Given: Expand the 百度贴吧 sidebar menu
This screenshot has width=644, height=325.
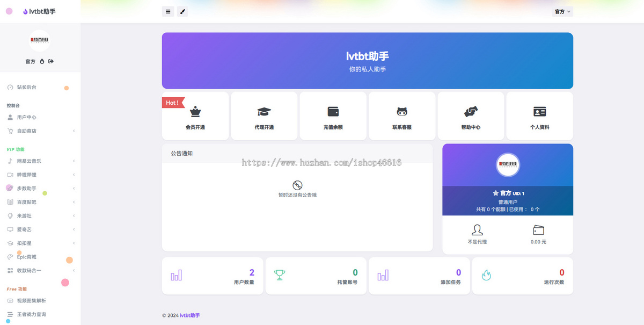Looking at the screenshot, I should point(40,202).
